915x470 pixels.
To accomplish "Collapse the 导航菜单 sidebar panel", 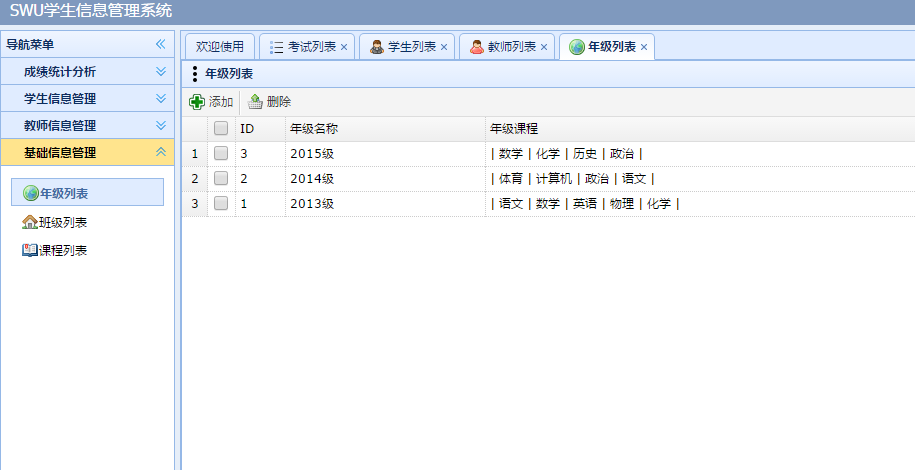I will click(160, 44).
